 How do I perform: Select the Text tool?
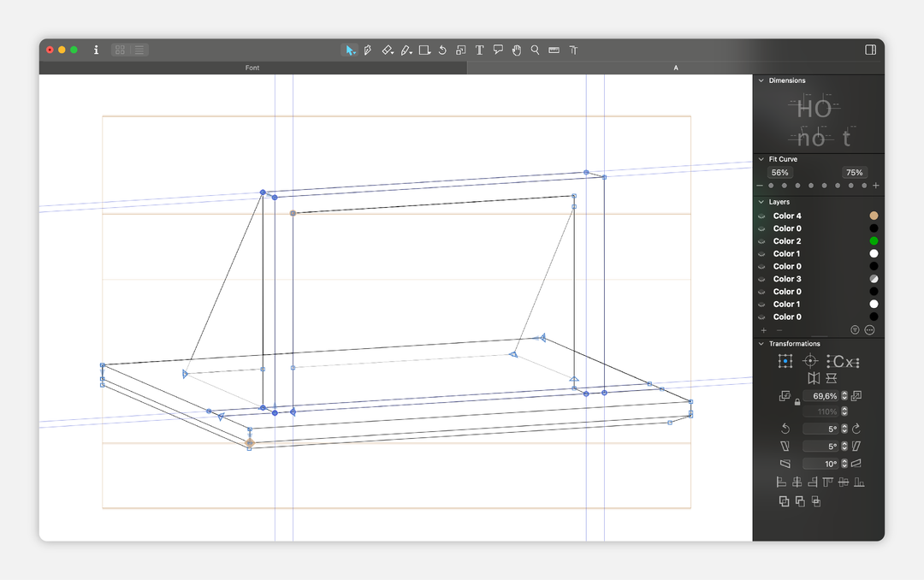pyautogui.click(x=480, y=50)
